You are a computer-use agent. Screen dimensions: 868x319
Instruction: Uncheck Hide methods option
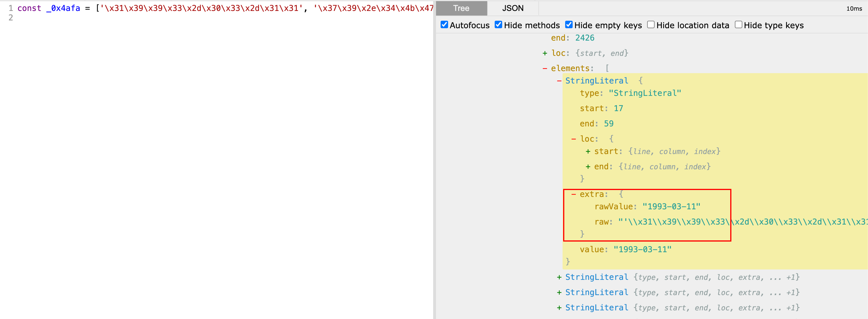[x=498, y=25]
